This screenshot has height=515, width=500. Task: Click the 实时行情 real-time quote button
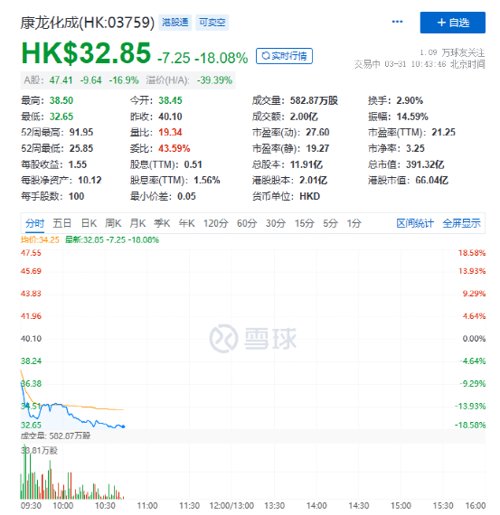(284, 56)
